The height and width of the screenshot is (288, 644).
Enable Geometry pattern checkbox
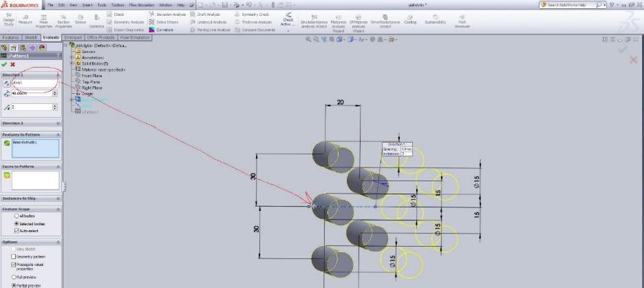13,257
